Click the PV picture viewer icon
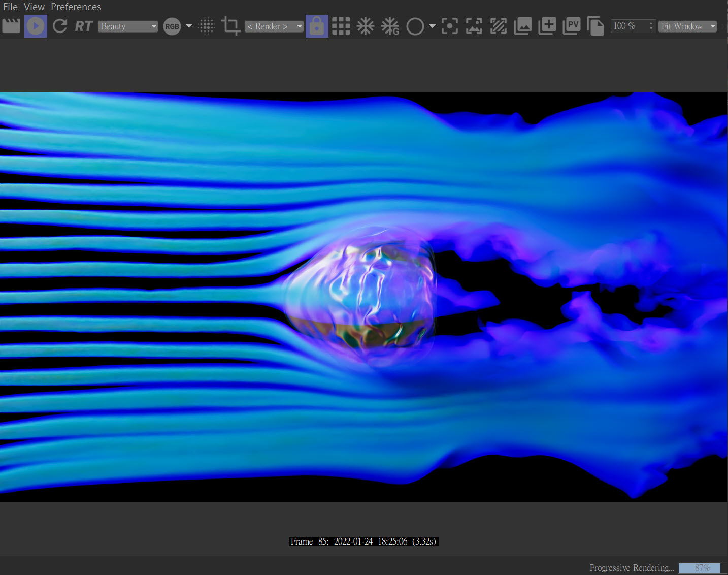The width and height of the screenshot is (728, 575). [572, 26]
